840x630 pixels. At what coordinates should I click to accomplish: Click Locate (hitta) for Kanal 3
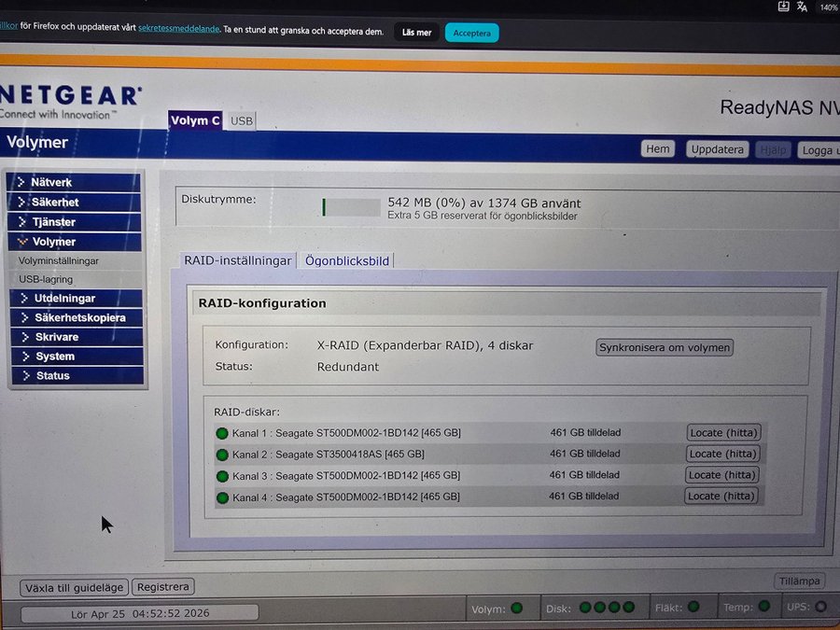point(722,475)
